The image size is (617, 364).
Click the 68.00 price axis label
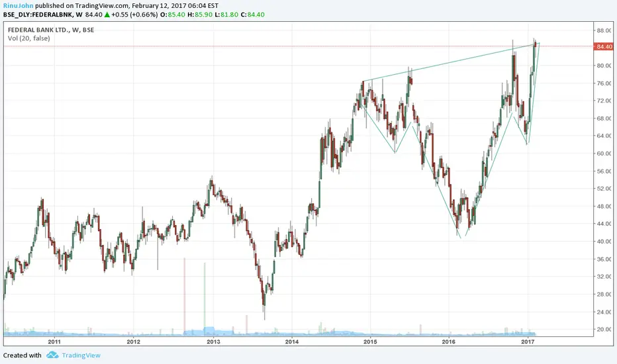click(604, 118)
